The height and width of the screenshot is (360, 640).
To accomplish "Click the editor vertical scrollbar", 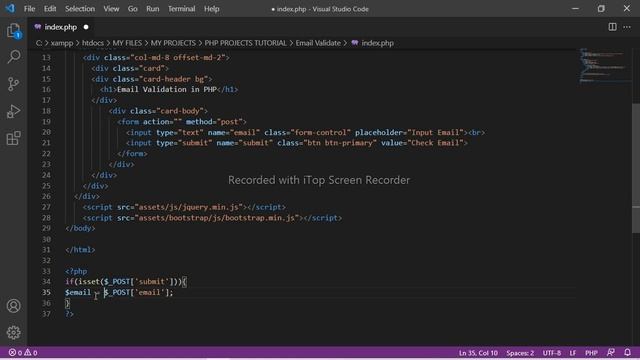I will coord(636,167).
